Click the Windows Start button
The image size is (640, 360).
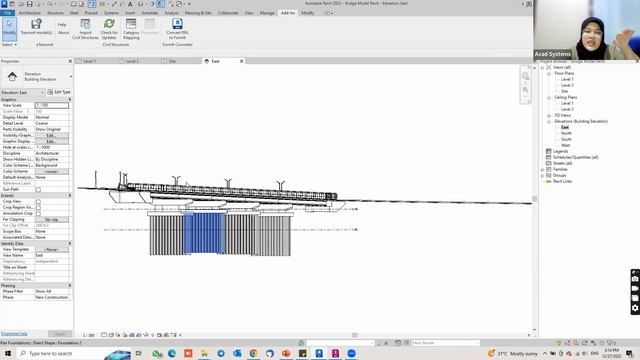coord(8,353)
